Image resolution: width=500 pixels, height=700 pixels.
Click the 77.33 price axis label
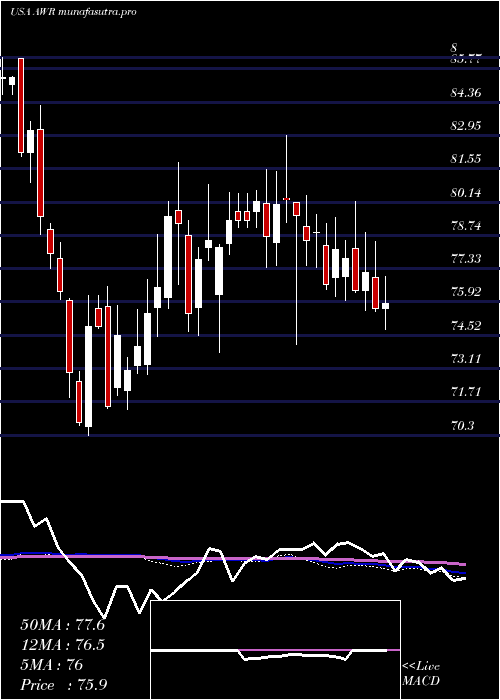pyautogui.click(x=467, y=259)
